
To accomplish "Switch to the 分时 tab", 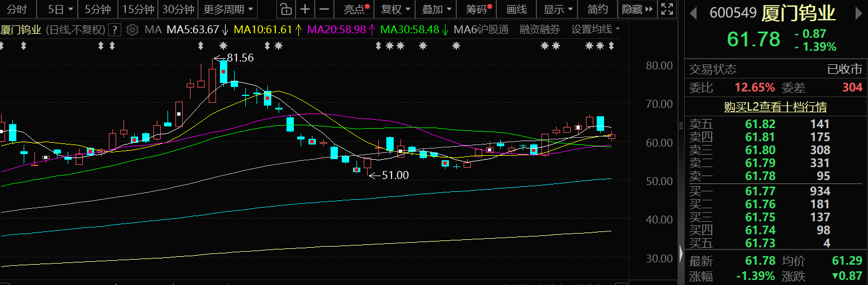I will click(17, 9).
